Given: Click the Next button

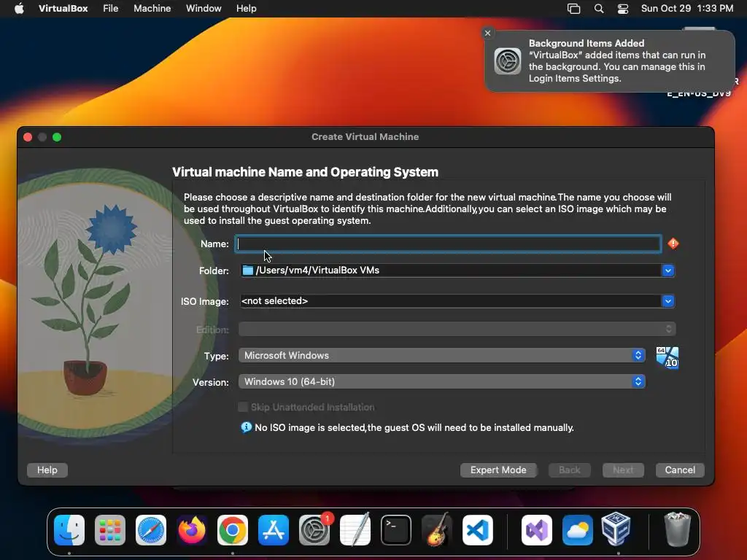Looking at the screenshot, I should (623, 470).
